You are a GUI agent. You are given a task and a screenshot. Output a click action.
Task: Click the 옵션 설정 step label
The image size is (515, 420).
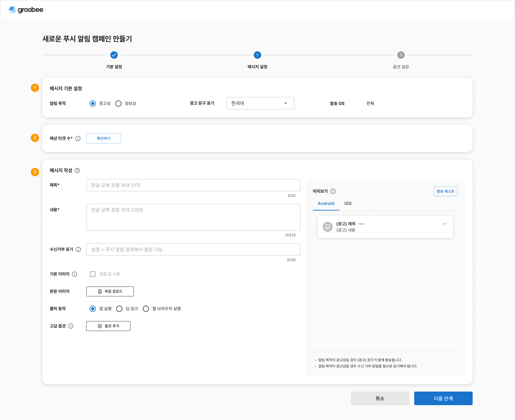point(401,67)
